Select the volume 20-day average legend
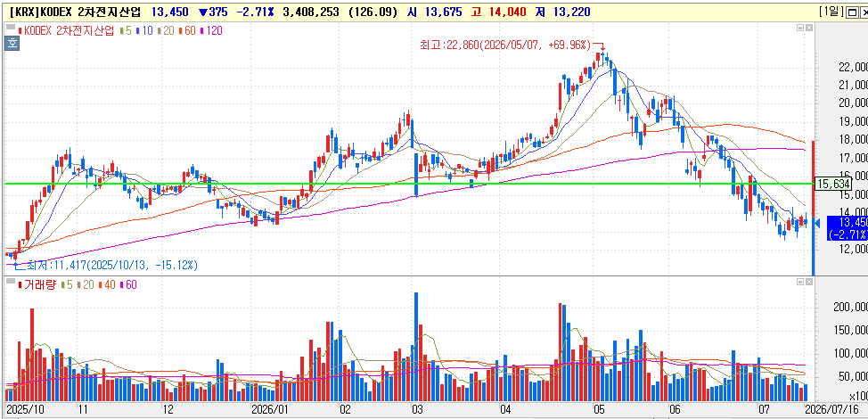 coord(85,285)
